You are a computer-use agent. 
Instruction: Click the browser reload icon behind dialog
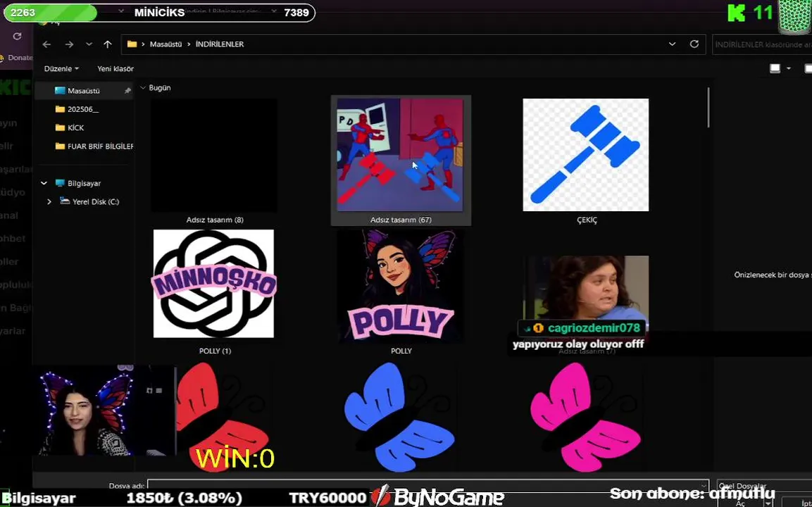pyautogui.click(x=17, y=36)
